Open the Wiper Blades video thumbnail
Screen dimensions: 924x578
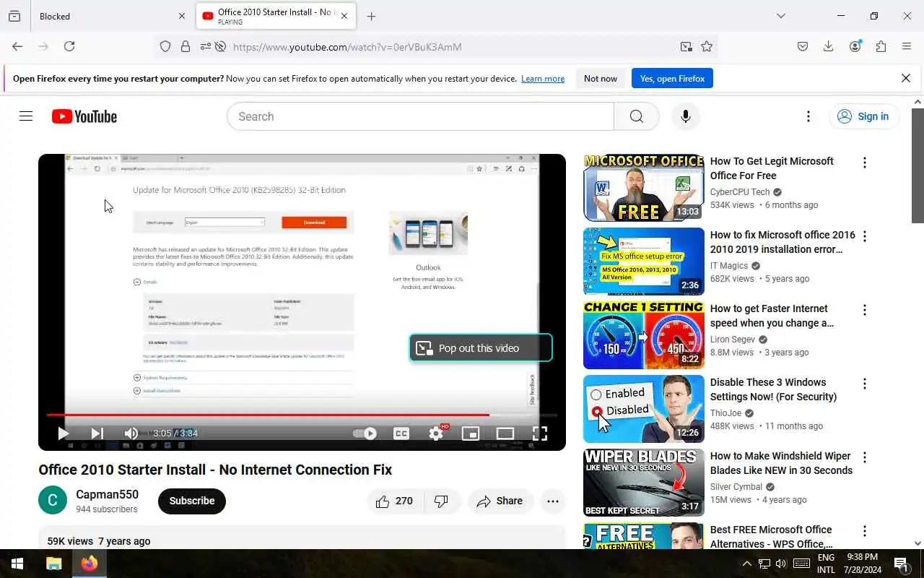pos(644,483)
